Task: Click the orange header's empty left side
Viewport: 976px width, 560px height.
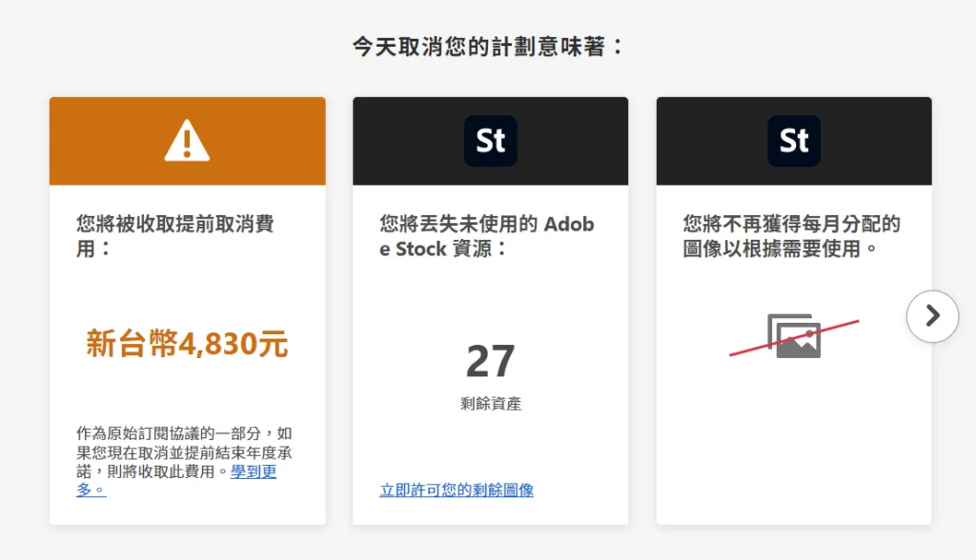Action: tap(95, 141)
